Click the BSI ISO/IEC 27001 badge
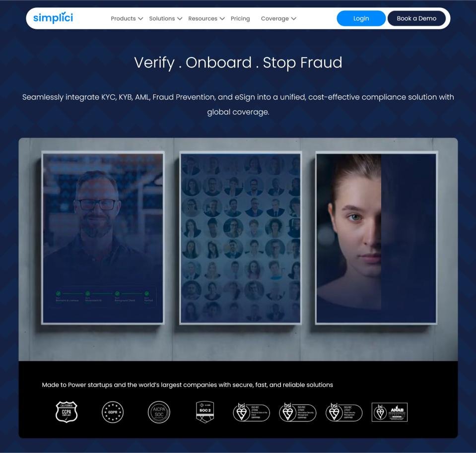Image resolution: width=476 pixels, height=453 pixels. click(x=297, y=412)
